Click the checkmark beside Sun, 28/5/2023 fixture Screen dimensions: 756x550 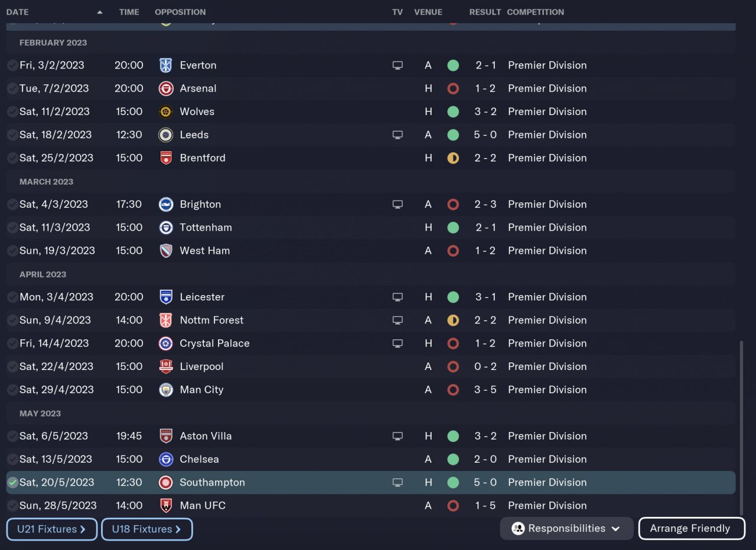[x=12, y=506]
